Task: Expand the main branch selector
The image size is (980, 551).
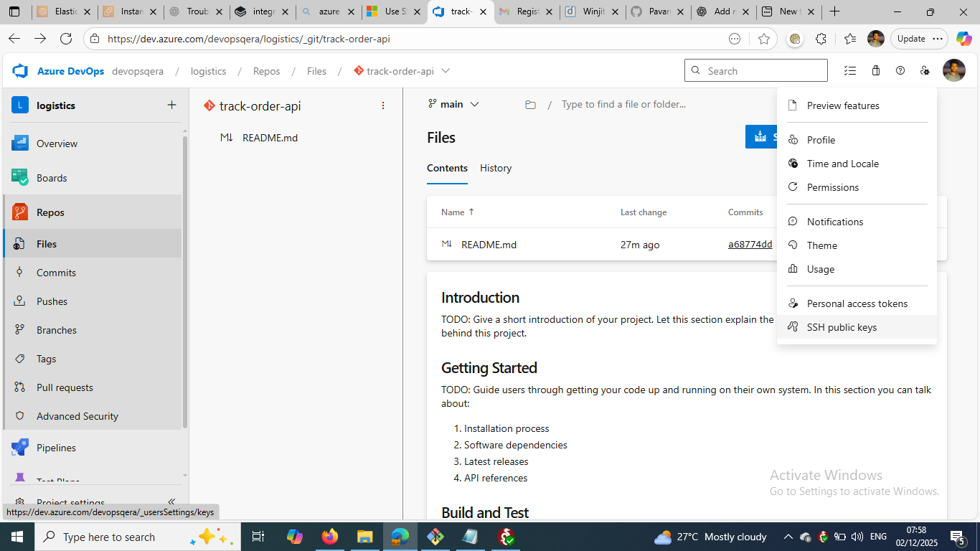Action: click(453, 104)
